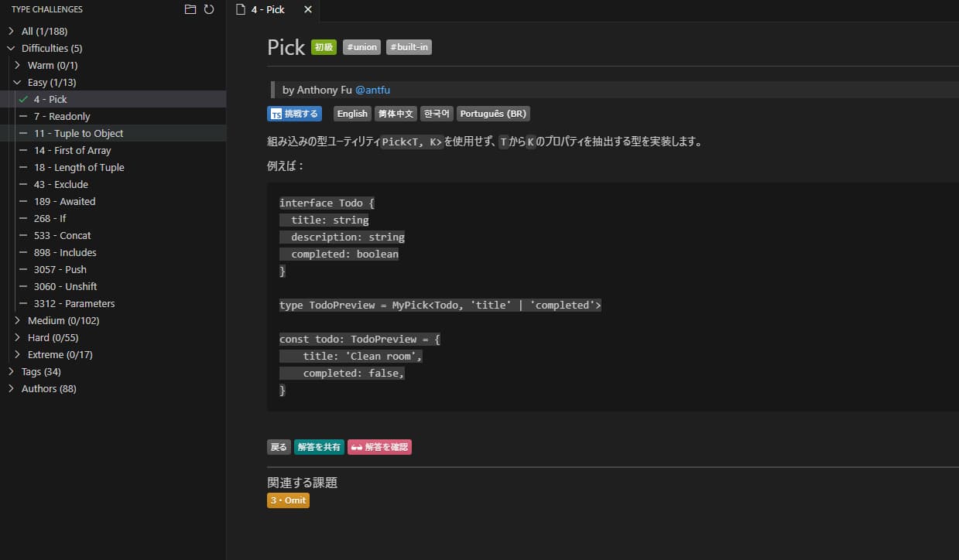Viewport: 959px width, 560px height.
Task: Open challenge 3060 - Unshift
Action: pos(113,286)
